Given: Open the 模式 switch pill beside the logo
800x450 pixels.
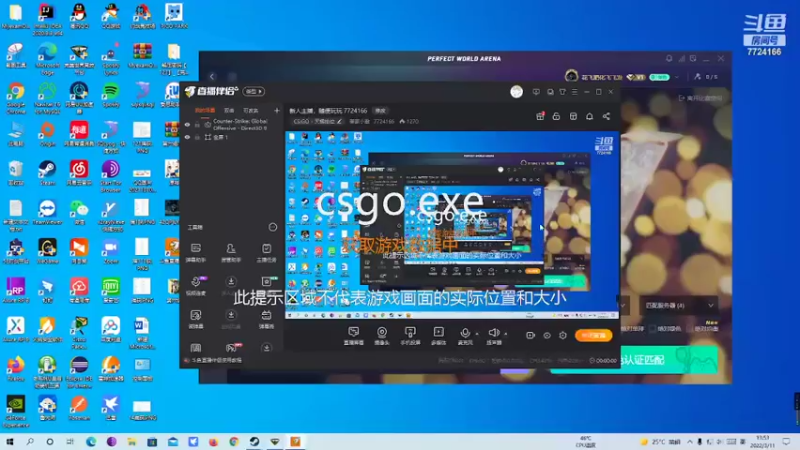Looking at the screenshot, I should pyautogui.click(x=254, y=91).
